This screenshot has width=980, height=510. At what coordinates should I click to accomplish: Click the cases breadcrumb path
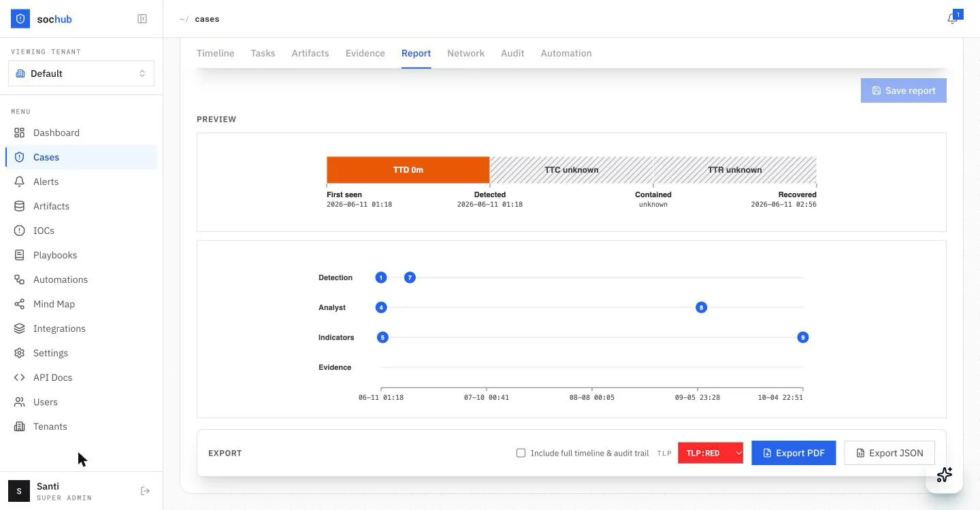(x=207, y=19)
